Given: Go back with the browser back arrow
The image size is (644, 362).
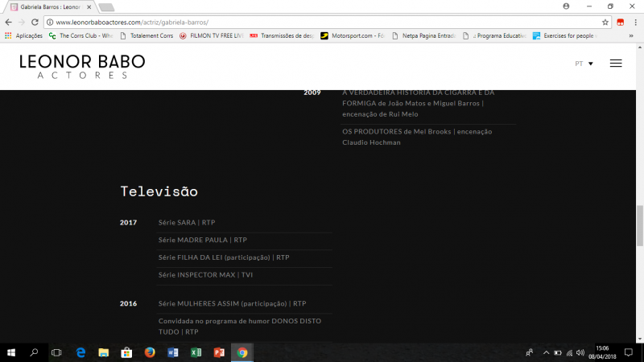Looking at the screenshot, I should coord(9,23).
